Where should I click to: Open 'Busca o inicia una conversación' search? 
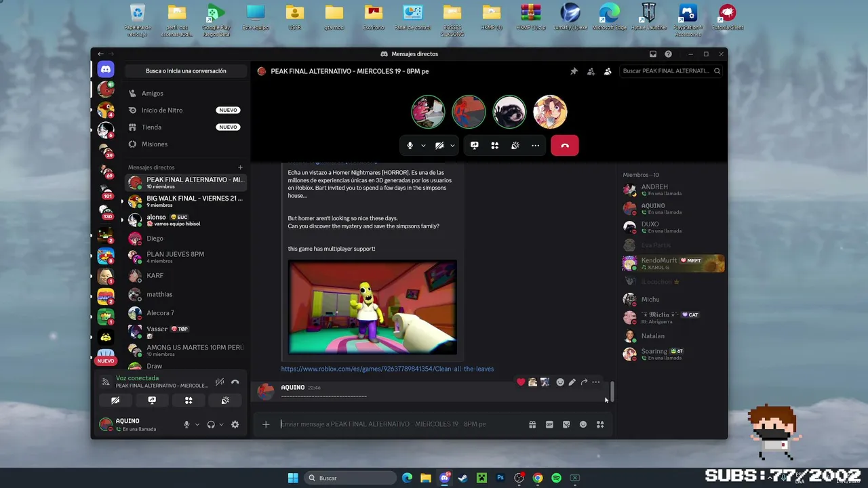click(186, 71)
